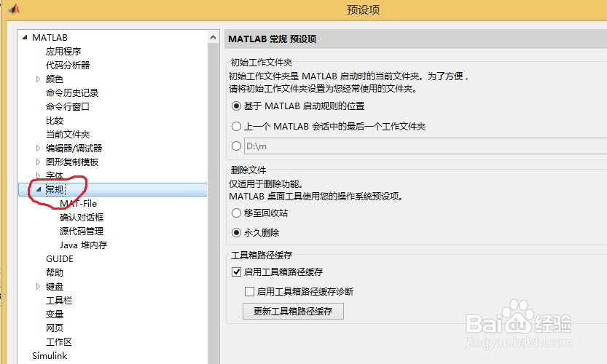Select 命令行窗口 tree item
The height and width of the screenshot is (364, 607).
click(x=68, y=107)
